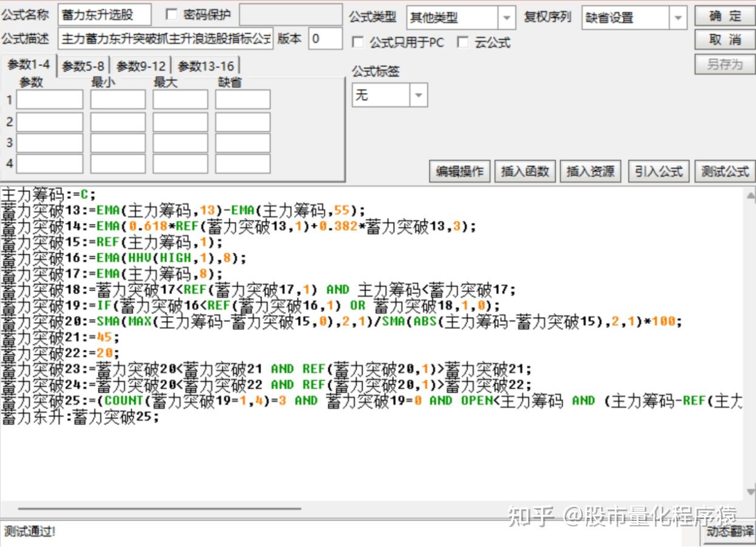Click the code editor scroll-down arrow
756x547 pixels.
(x=751, y=491)
